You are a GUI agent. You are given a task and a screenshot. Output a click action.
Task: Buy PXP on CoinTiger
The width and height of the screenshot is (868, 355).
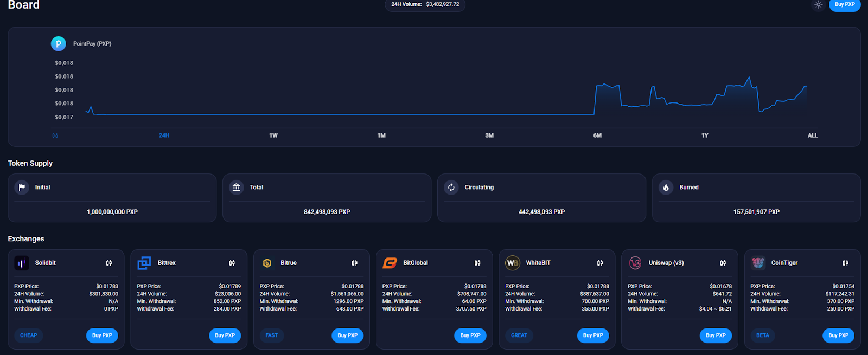click(x=838, y=335)
